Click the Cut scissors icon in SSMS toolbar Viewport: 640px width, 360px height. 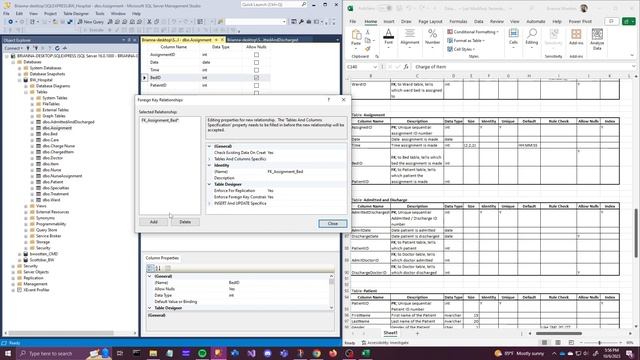(149, 22)
